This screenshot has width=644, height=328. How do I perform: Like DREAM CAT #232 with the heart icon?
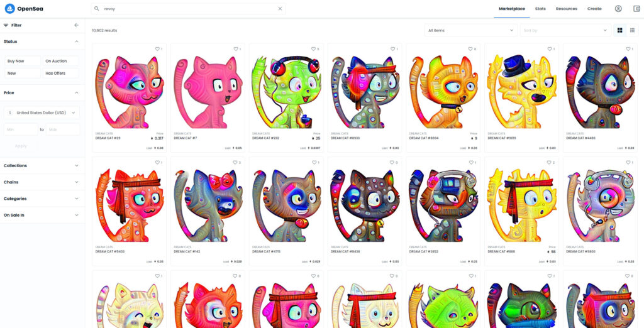(x=313, y=49)
